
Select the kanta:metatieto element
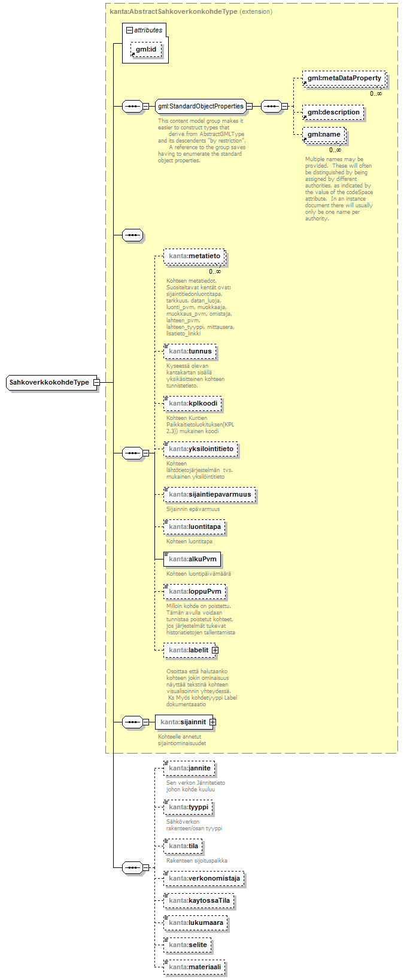195,256
